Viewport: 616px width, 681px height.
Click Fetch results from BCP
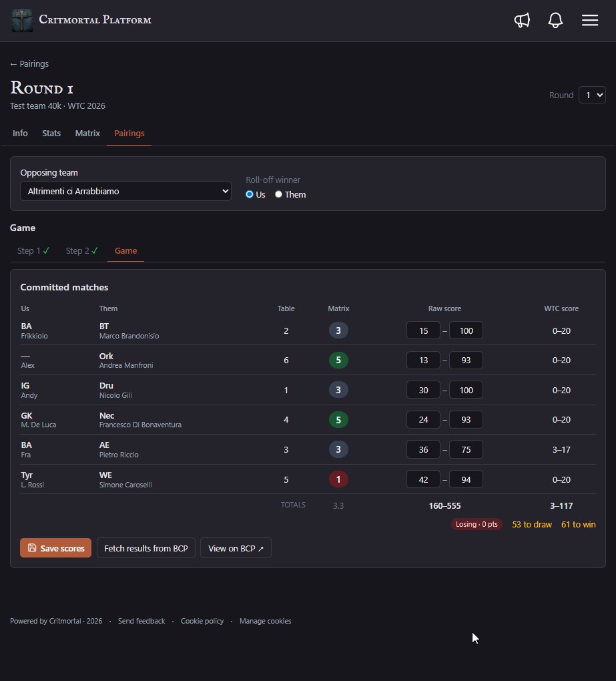click(x=146, y=548)
